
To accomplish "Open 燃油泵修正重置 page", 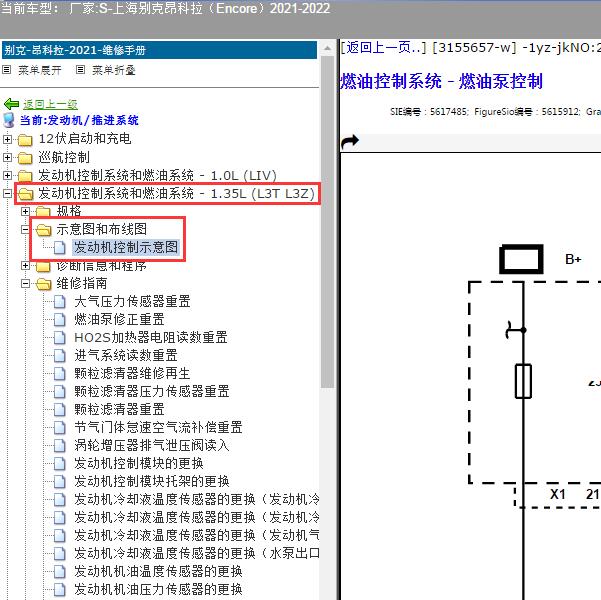I will (x=119, y=319).
